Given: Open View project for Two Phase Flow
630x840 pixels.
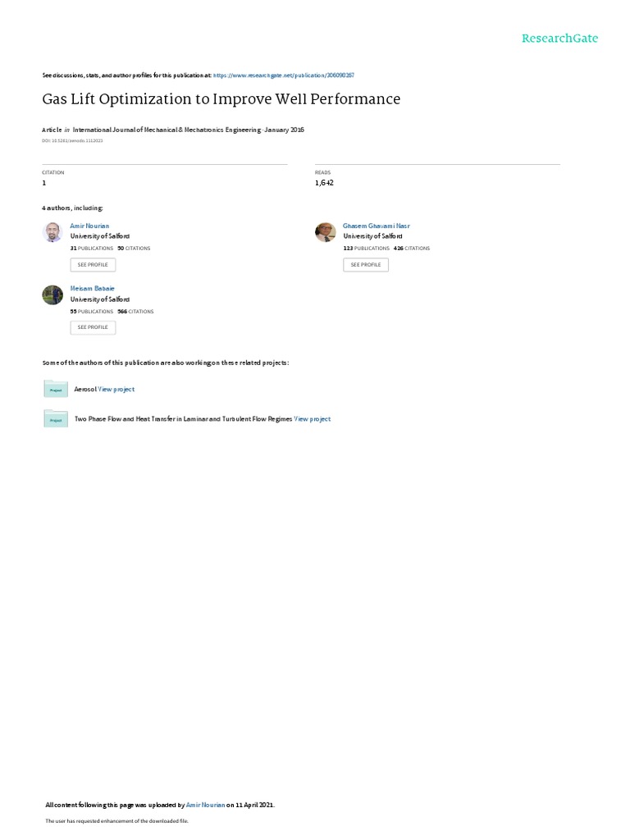Looking at the screenshot, I should (x=313, y=419).
